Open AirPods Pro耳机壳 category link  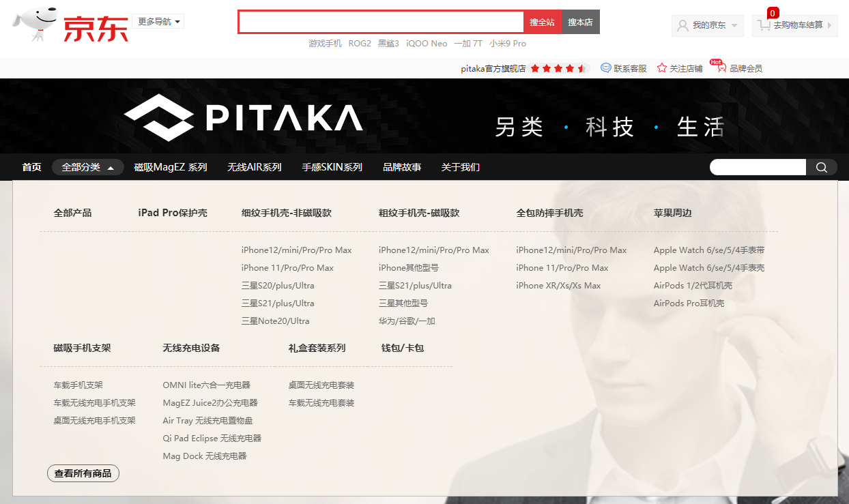pyautogui.click(x=689, y=303)
